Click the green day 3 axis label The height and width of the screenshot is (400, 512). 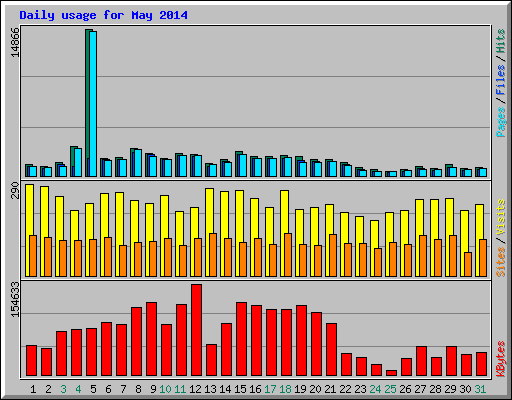click(63, 389)
